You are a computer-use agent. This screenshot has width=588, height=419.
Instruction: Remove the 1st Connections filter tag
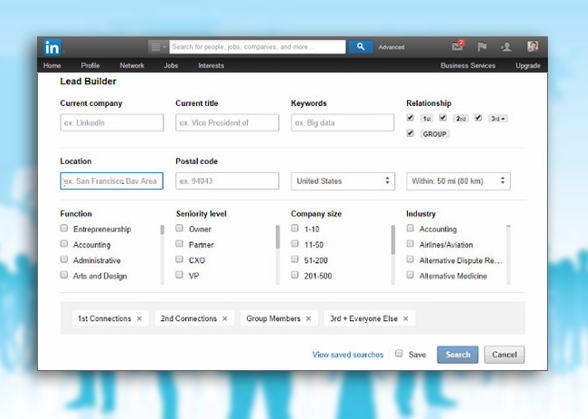tap(139, 318)
